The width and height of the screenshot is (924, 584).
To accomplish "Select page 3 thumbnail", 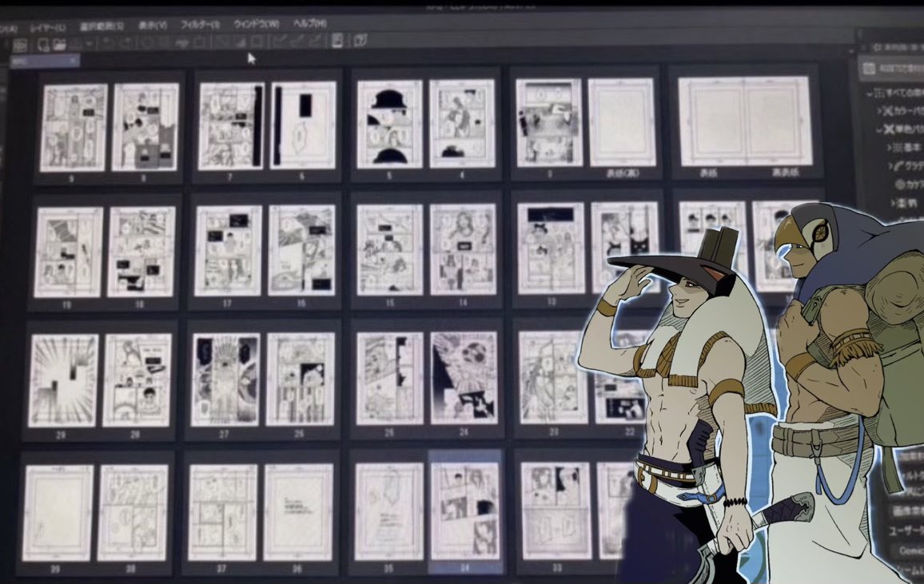I will [x=548, y=122].
